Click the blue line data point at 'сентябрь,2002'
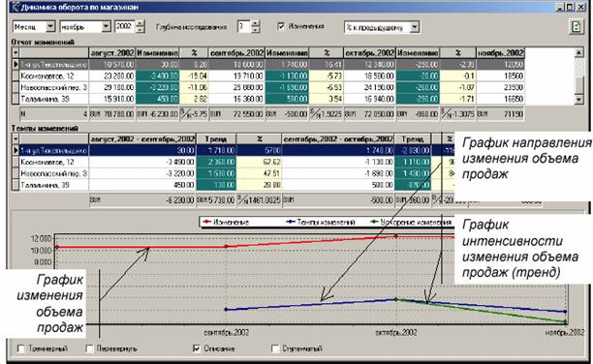593x364 pixels. click(x=226, y=310)
